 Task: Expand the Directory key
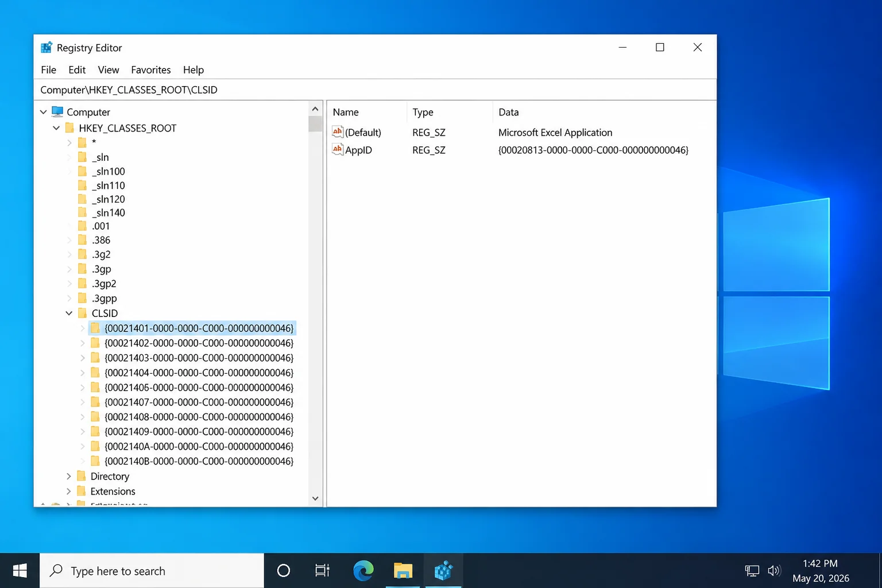click(x=69, y=476)
